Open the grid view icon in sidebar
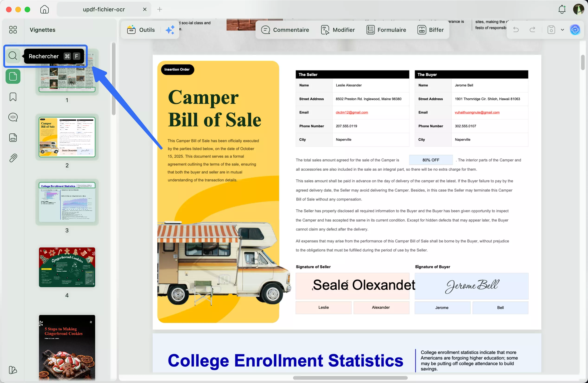Viewport: 588px width, 383px height. point(13,30)
